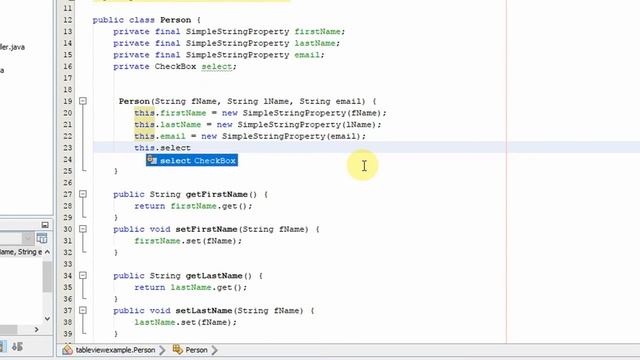Image resolution: width=640 pixels, height=360 pixels.
Task: Toggle the highlighted filter button in navigator footer
Action: tap(2, 347)
